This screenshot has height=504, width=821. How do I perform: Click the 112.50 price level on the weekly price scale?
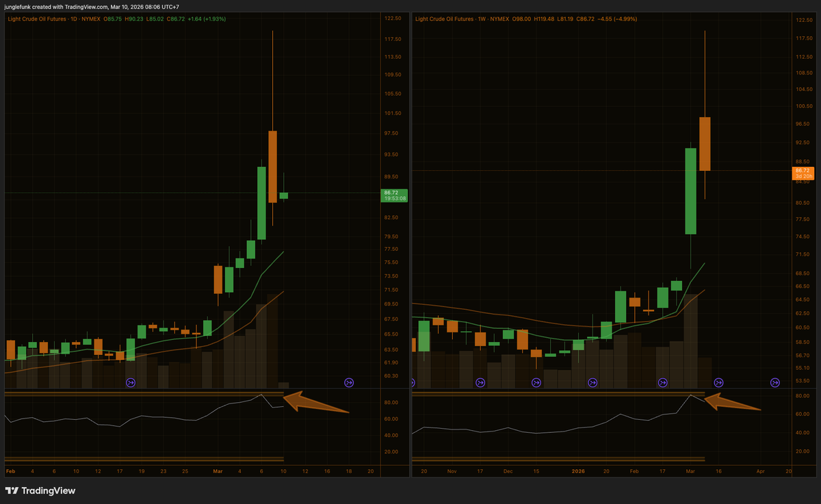tap(803, 55)
